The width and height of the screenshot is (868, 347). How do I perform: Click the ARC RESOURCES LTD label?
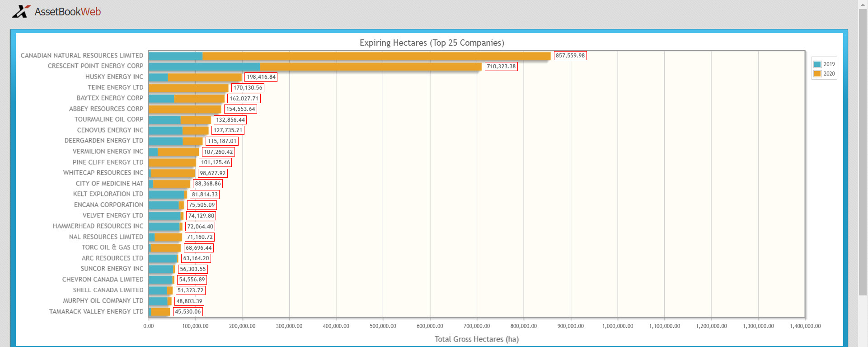[113, 258]
